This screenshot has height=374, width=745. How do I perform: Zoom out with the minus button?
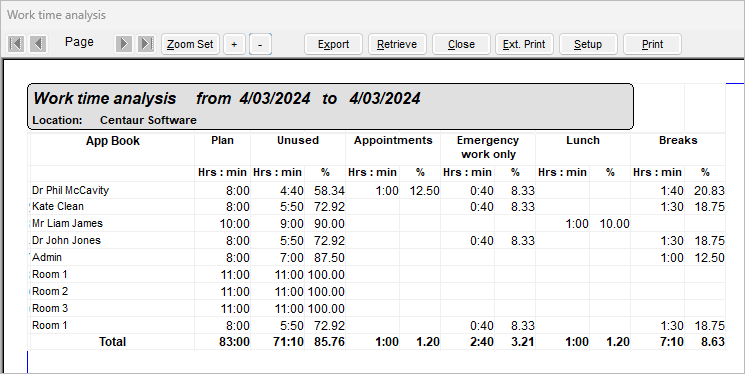tap(260, 44)
